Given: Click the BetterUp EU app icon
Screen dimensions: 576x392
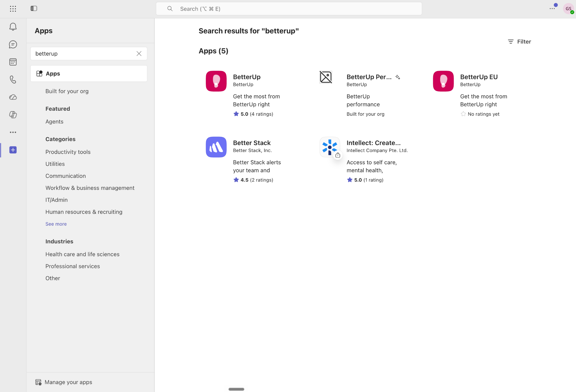Looking at the screenshot, I should (443, 81).
